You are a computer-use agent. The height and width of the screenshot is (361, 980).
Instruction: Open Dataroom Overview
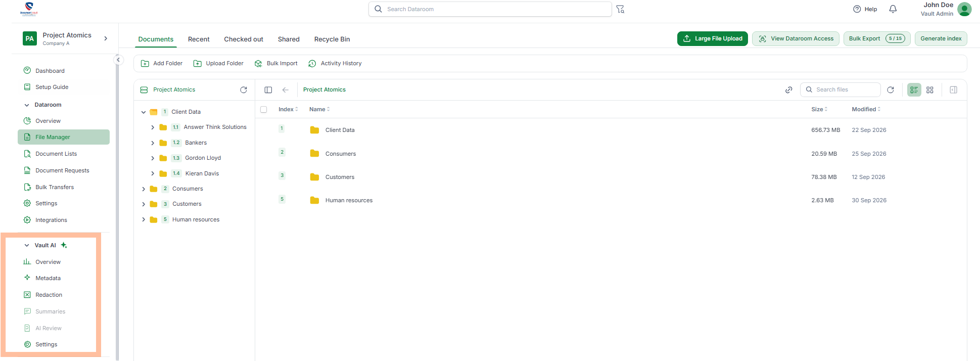(x=48, y=121)
